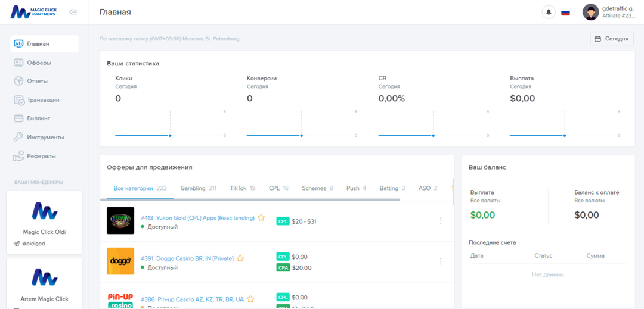Open the Транзакции section
The image size is (644, 309).
(43, 100)
